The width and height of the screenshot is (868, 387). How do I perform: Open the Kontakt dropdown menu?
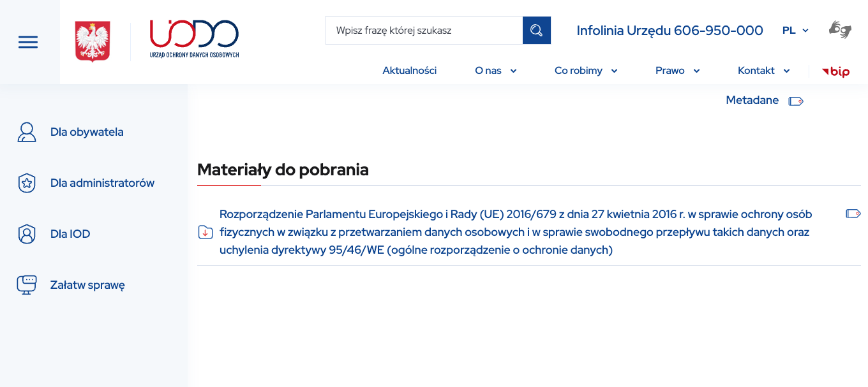click(763, 71)
